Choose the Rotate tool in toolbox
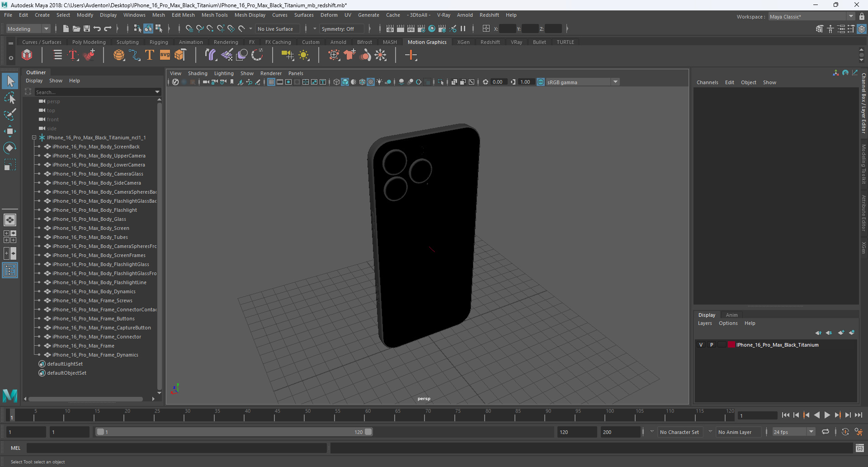The width and height of the screenshot is (868, 467). 10,148
